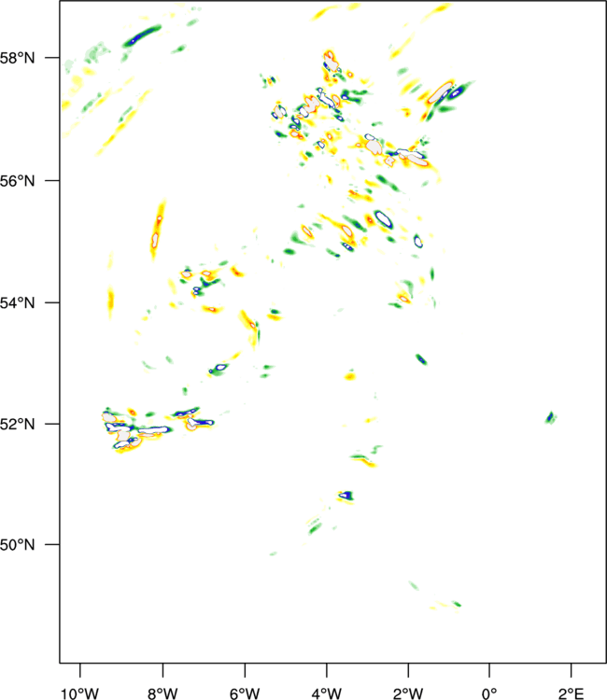Screen dimensions: 607x700
Task: Click the 8°W longitude label
Action: pyautogui.click(x=162, y=693)
